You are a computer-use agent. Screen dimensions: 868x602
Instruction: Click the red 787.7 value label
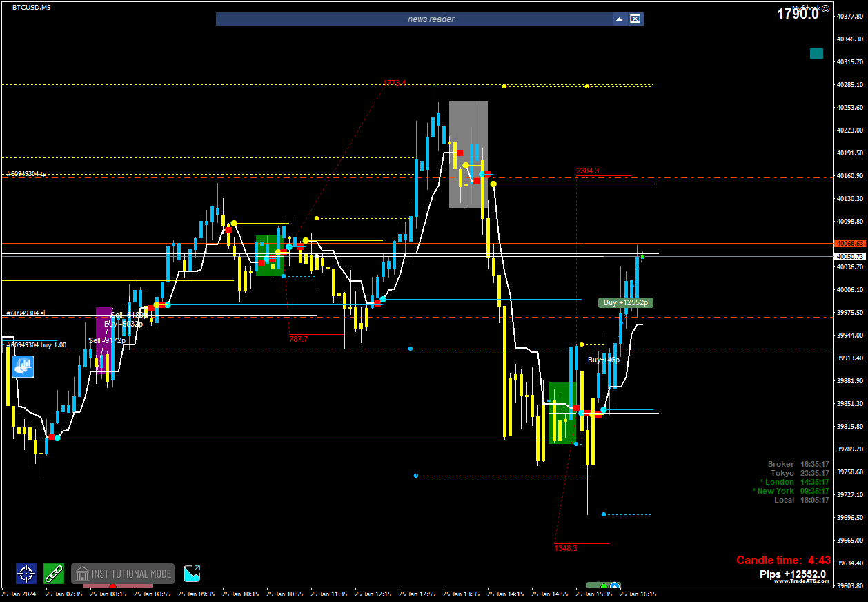click(298, 339)
